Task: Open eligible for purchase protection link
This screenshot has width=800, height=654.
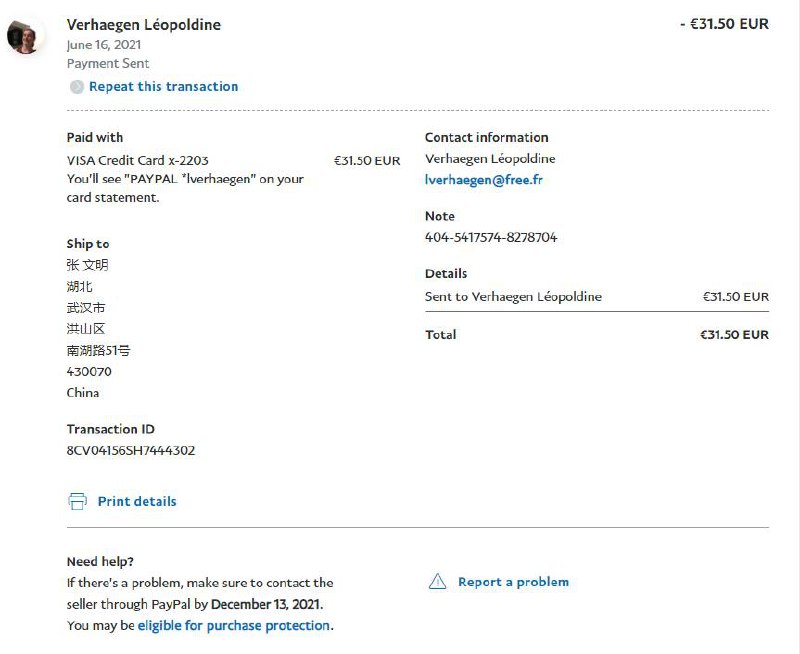Action: click(x=234, y=625)
